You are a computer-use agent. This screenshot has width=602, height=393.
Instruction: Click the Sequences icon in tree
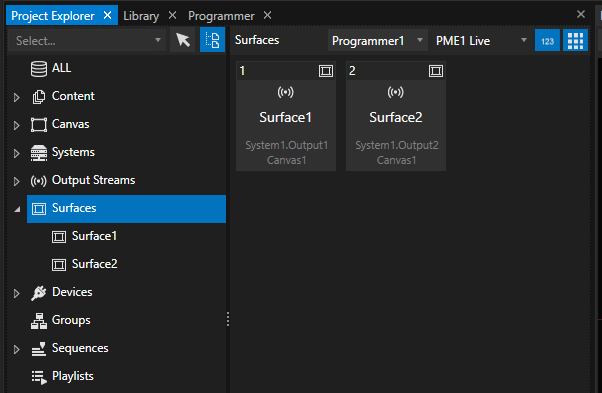click(x=39, y=349)
